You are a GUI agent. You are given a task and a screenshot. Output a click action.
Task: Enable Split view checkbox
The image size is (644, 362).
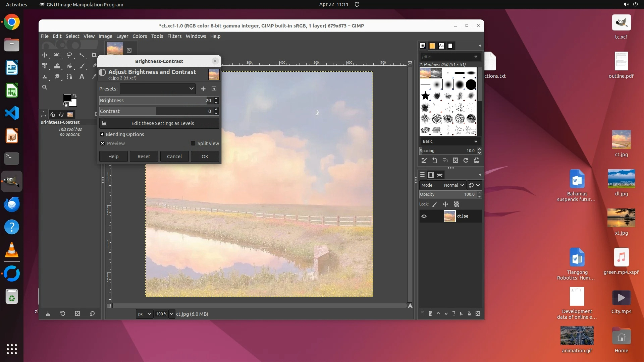(193, 143)
